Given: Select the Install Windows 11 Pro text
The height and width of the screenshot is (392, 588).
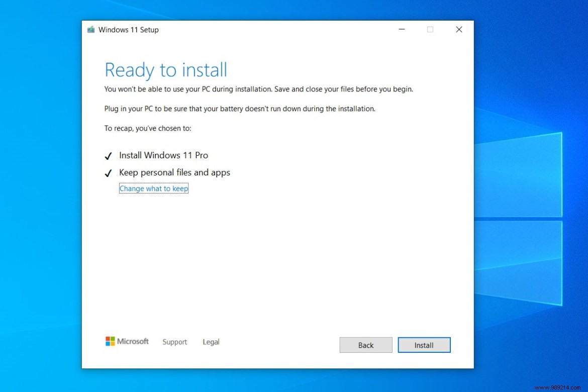Looking at the screenshot, I should click(x=163, y=155).
